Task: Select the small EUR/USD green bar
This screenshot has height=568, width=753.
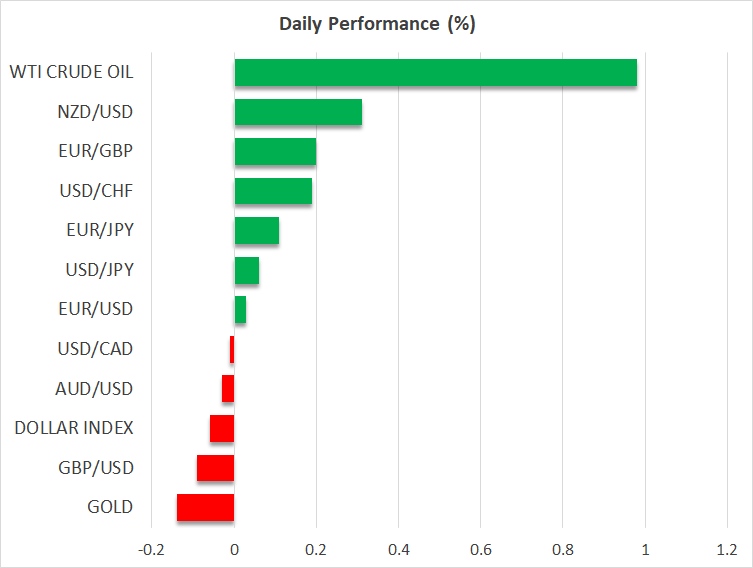Action: click(x=240, y=310)
